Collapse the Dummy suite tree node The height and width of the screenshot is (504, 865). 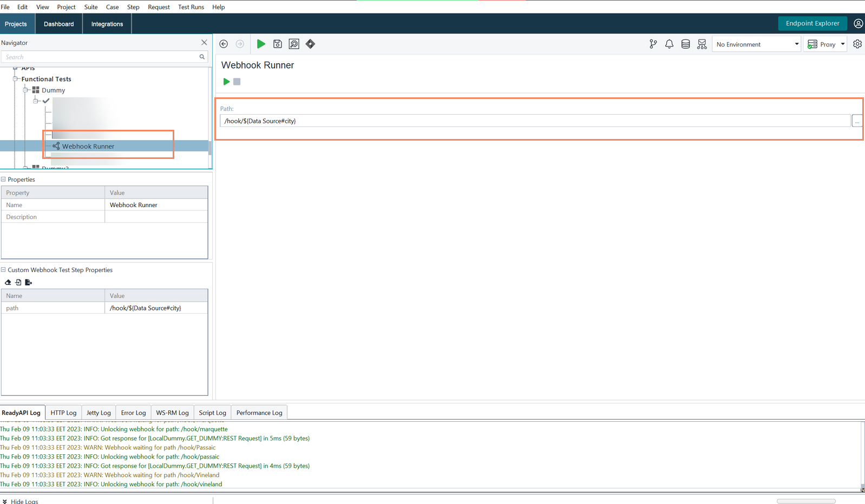(25, 90)
